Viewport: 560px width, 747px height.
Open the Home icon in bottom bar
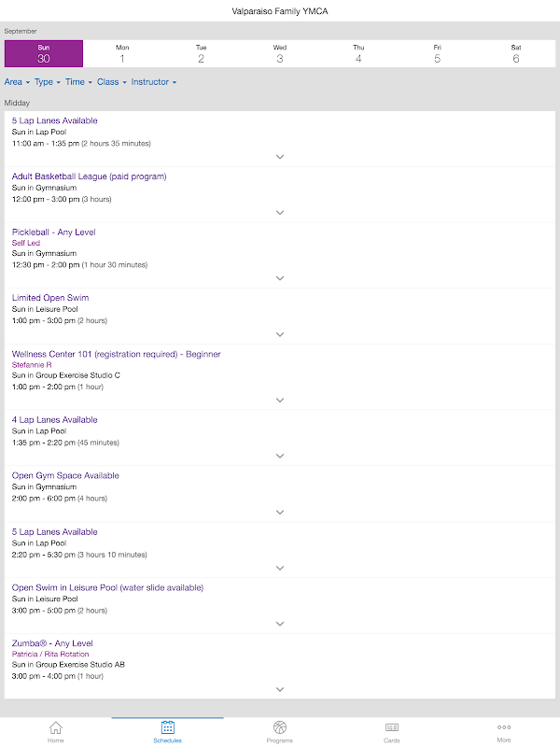click(x=55, y=727)
